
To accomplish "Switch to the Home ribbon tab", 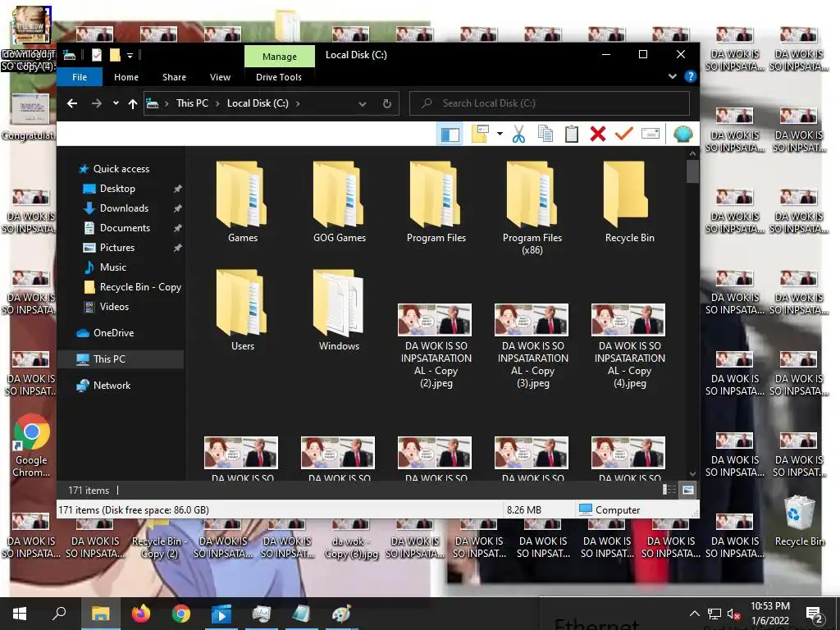I will point(126,77).
